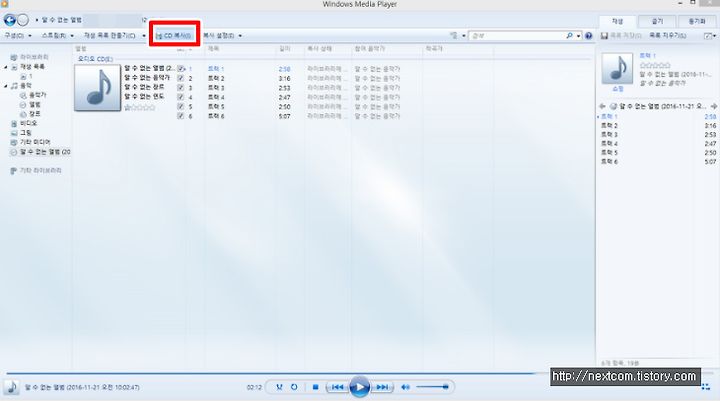Click the large album art thumbnail
The height and width of the screenshot is (401, 720).
click(97, 87)
